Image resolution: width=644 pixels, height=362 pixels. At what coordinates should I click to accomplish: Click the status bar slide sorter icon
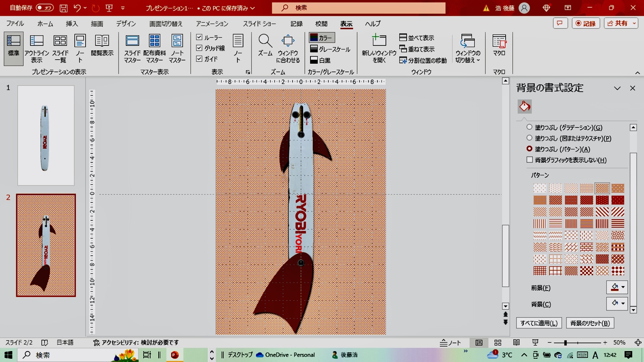point(498,343)
